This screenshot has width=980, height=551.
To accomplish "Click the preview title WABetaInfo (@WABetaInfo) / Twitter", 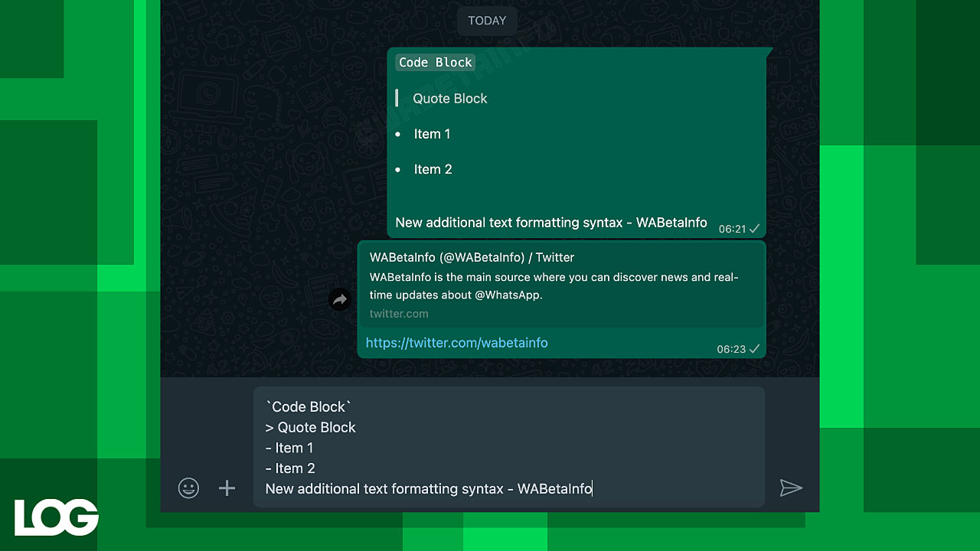I will (472, 257).
